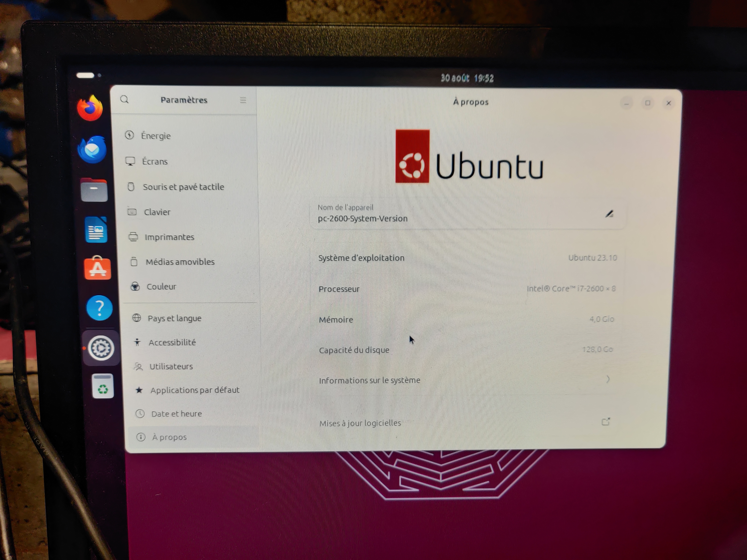This screenshot has width=747, height=560.
Task: Select Écrans settings panel
Action: 155,161
